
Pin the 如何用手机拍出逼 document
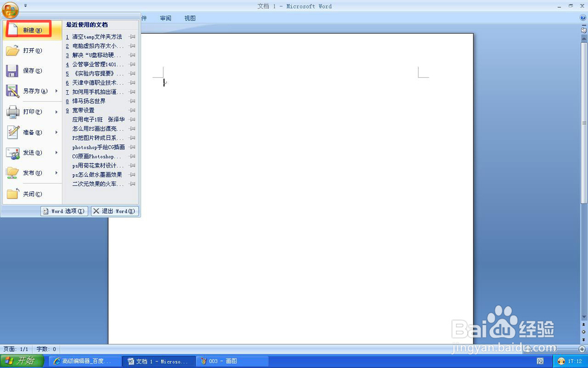click(x=132, y=92)
